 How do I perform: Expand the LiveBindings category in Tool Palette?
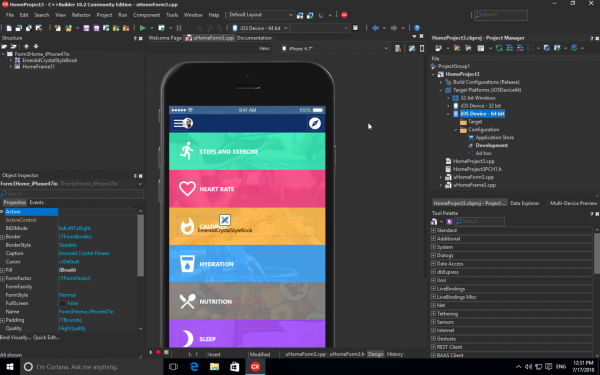pos(434,289)
